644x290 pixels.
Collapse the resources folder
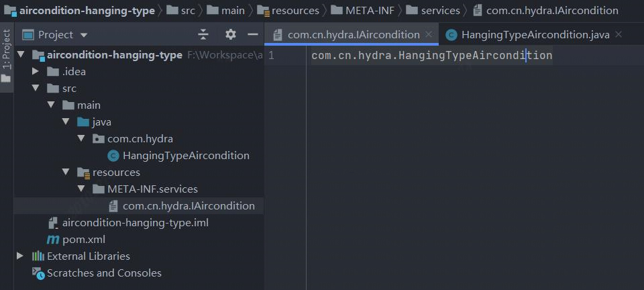click(66, 172)
